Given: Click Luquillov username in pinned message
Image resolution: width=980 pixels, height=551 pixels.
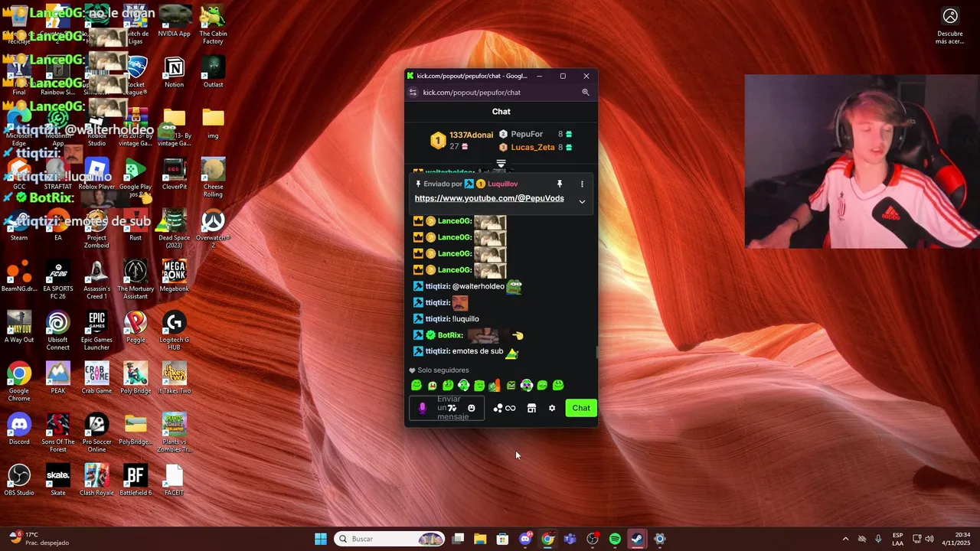Looking at the screenshot, I should [502, 184].
